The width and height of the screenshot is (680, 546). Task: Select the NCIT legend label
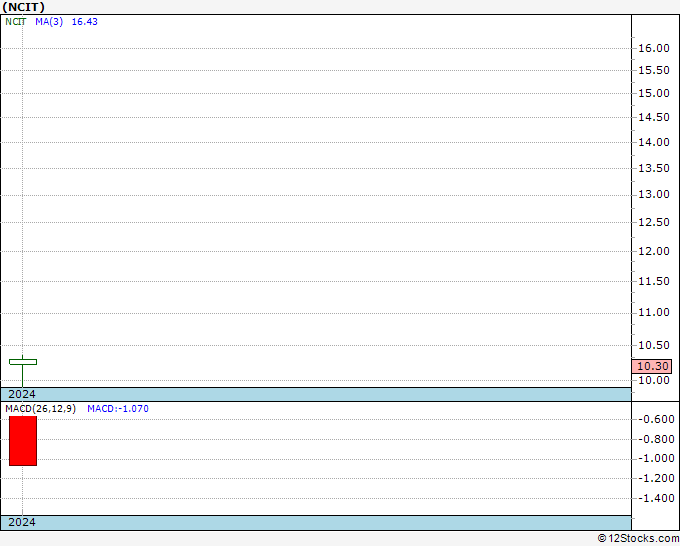pyautogui.click(x=16, y=22)
